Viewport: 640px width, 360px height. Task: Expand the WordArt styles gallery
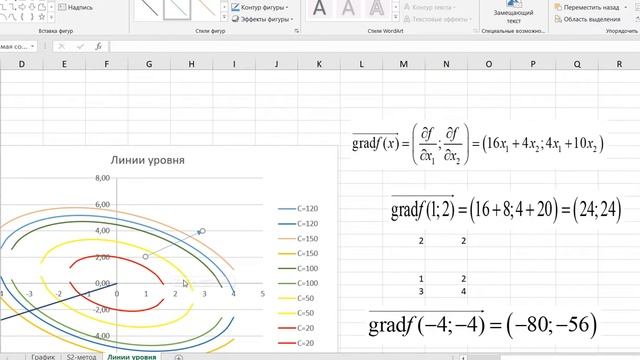(396, 17)
